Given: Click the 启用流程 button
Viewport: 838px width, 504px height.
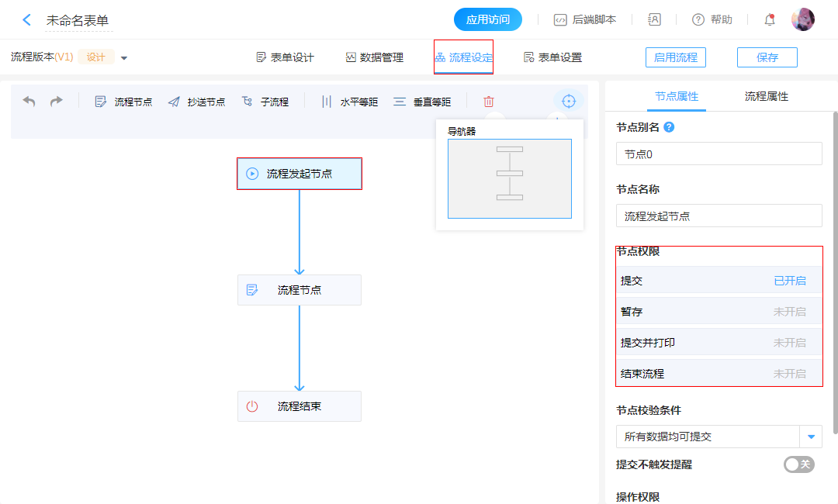Looking at the screenshot, I should 675,57.
